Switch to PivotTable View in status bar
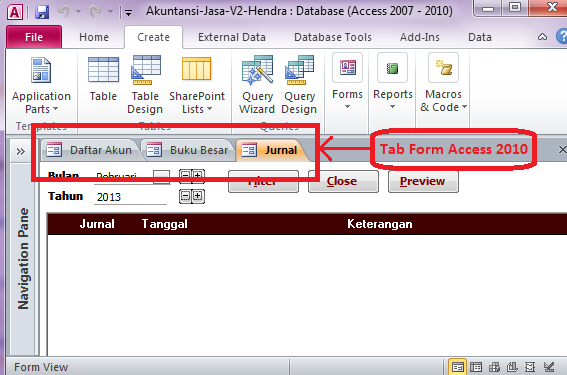This screenshot has width=567, height=375. (x=494, y=367)
